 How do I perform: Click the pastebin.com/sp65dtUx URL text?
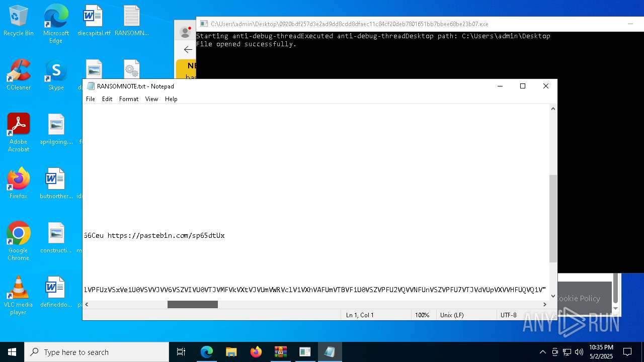click(x=166, y=235)
